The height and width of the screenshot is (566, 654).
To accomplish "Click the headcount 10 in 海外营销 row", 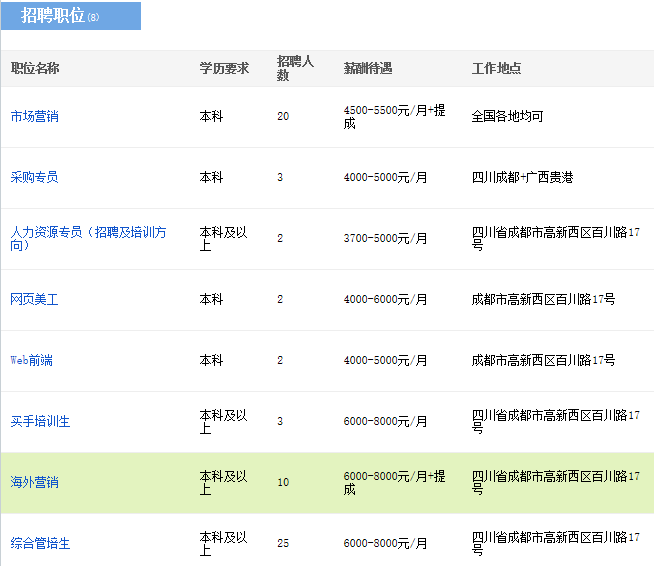I will click(283, 482).
